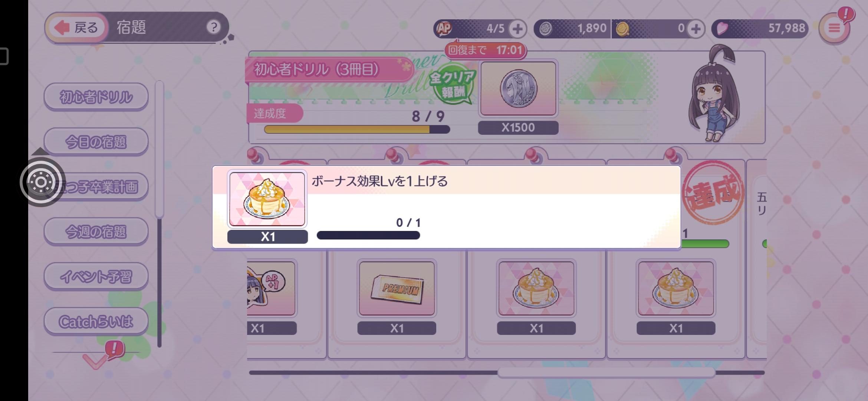This screenshot has width=868, height=401.
Task: Tap the 戻る back arrow button
Action: pos(77,27)
